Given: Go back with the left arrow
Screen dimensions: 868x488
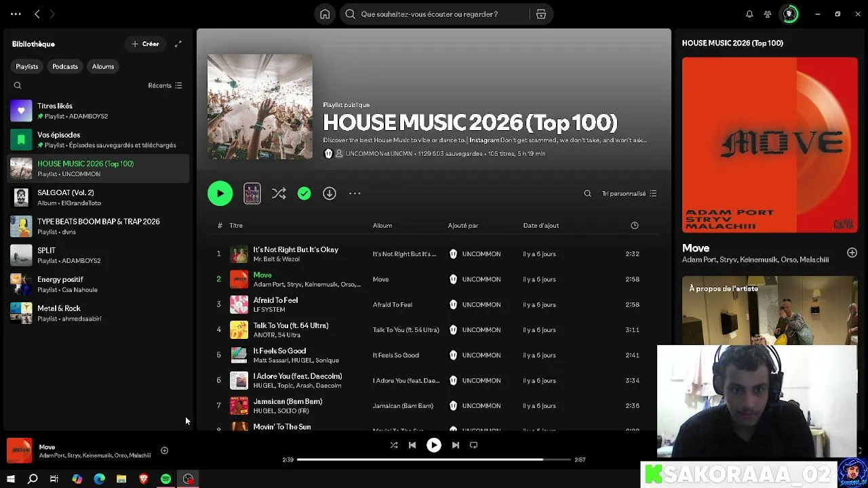Looking at the screenshot, I should tap(37, 14).
